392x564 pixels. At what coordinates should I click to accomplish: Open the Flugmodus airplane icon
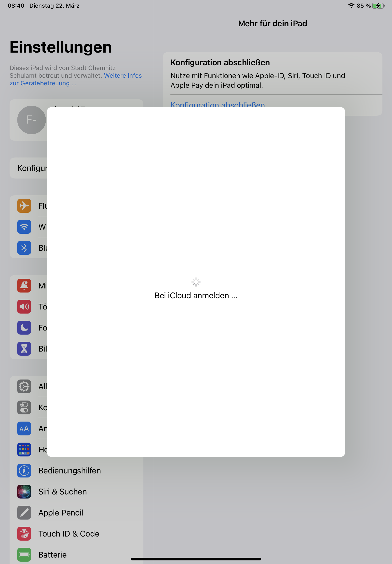(24, 206)
